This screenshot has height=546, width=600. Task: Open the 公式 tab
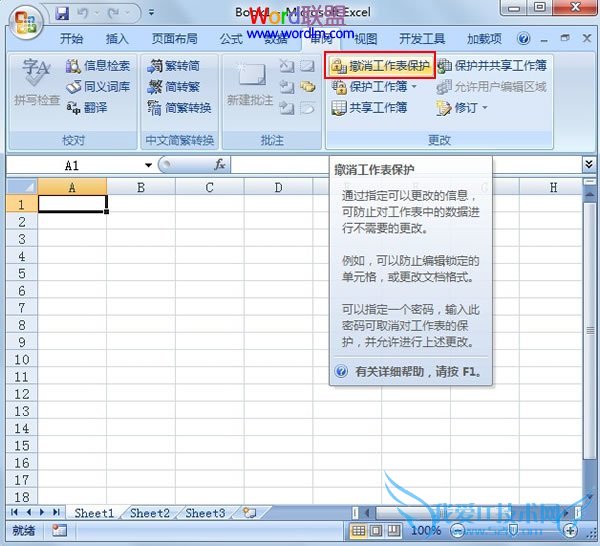(231, 39)
